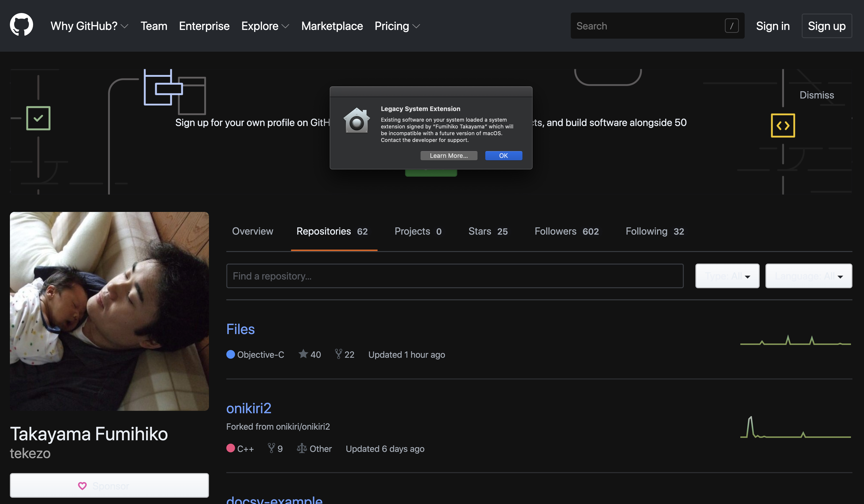Image resolution: width=864 pixels, height=504 pixels.
Task: Click the Find a repository field
Action: (x=454, y=276)
